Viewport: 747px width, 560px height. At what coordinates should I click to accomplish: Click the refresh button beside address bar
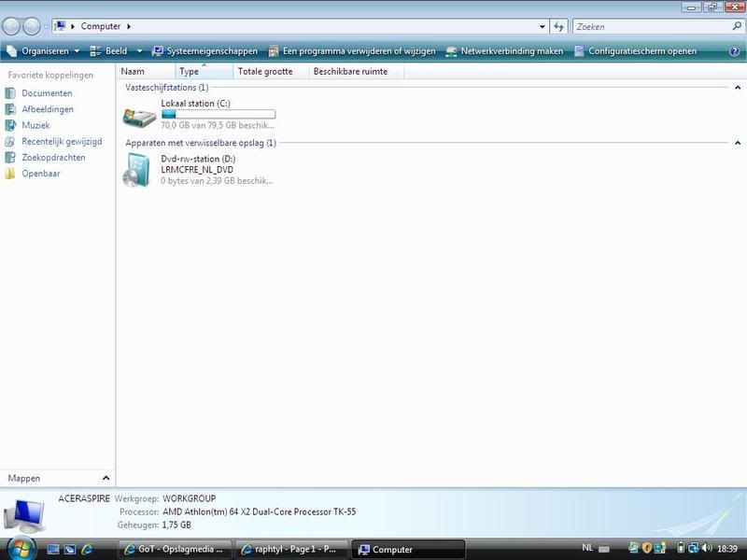558,26
